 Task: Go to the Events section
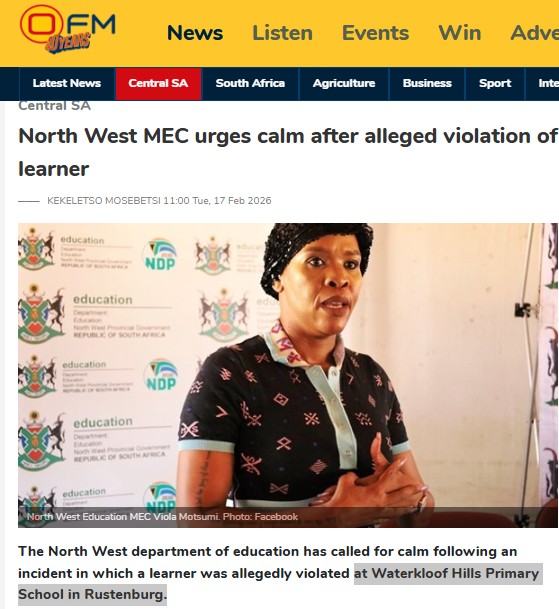[375, 33]
